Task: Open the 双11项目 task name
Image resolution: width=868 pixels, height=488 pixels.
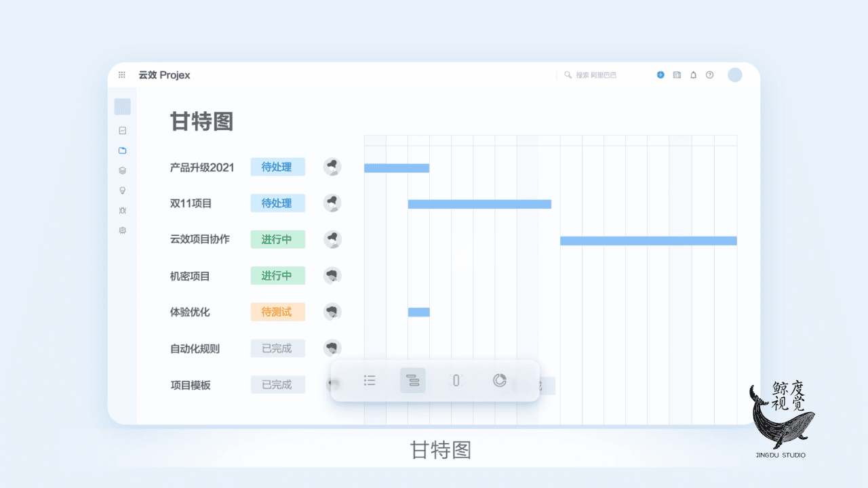Action: [191, 203]
